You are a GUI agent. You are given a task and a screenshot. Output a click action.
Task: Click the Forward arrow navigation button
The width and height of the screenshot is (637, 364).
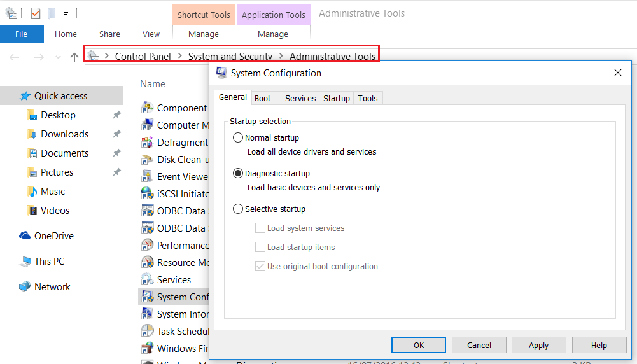pos(39,57)
